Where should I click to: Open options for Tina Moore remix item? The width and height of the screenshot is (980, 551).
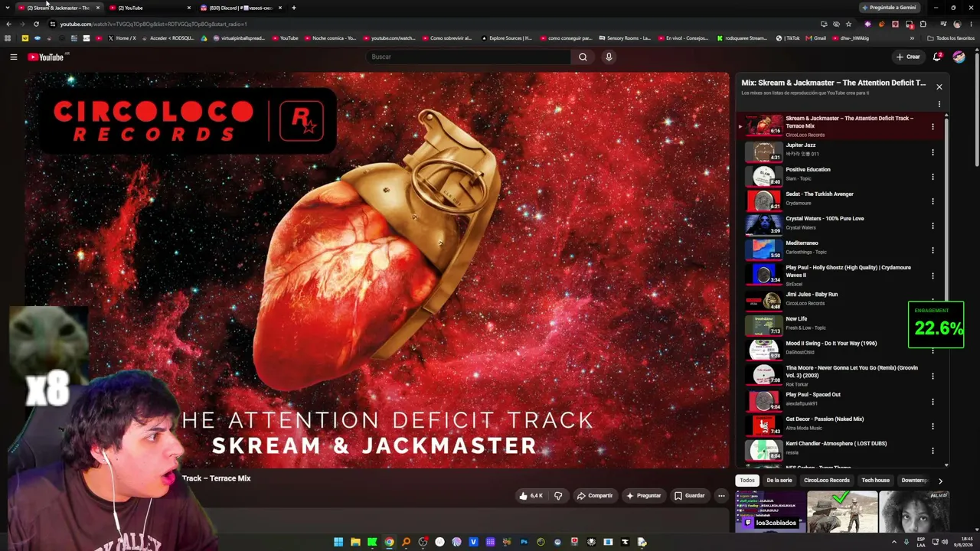coord(933,376)
